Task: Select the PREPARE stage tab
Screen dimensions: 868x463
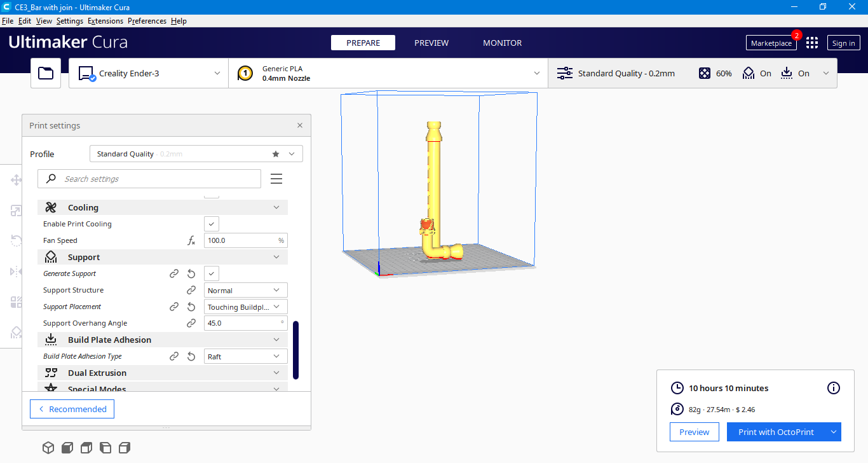Action: coord(363,43)
